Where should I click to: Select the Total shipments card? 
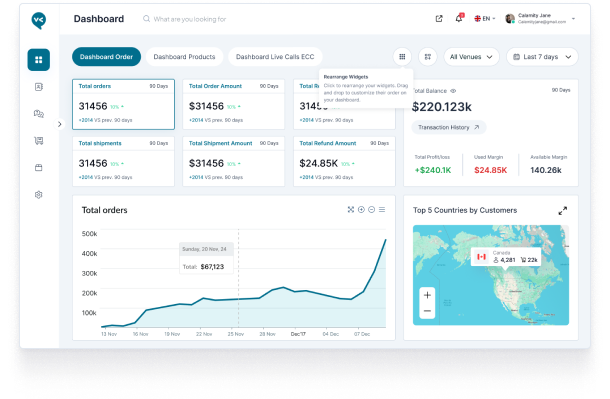123,161
